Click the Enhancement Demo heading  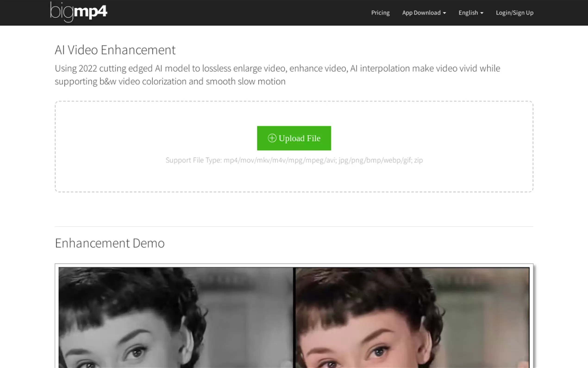click(x=110, y=243)
